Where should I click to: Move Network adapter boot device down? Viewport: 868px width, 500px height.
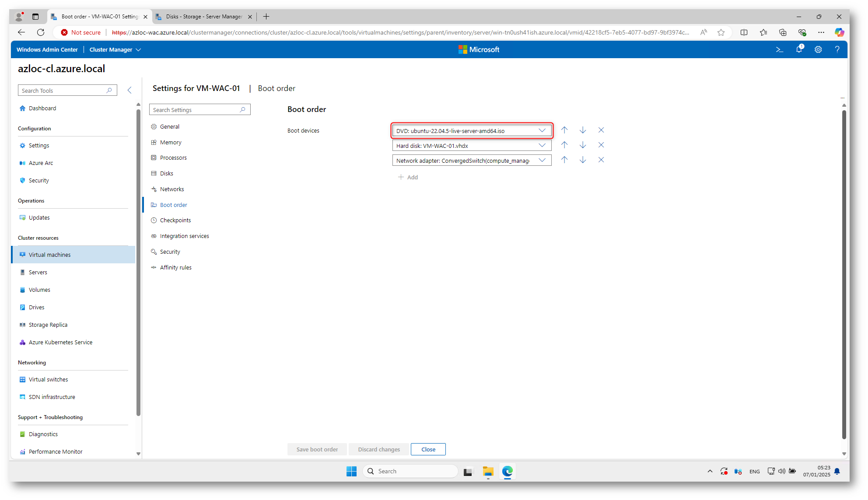[583, 160]
